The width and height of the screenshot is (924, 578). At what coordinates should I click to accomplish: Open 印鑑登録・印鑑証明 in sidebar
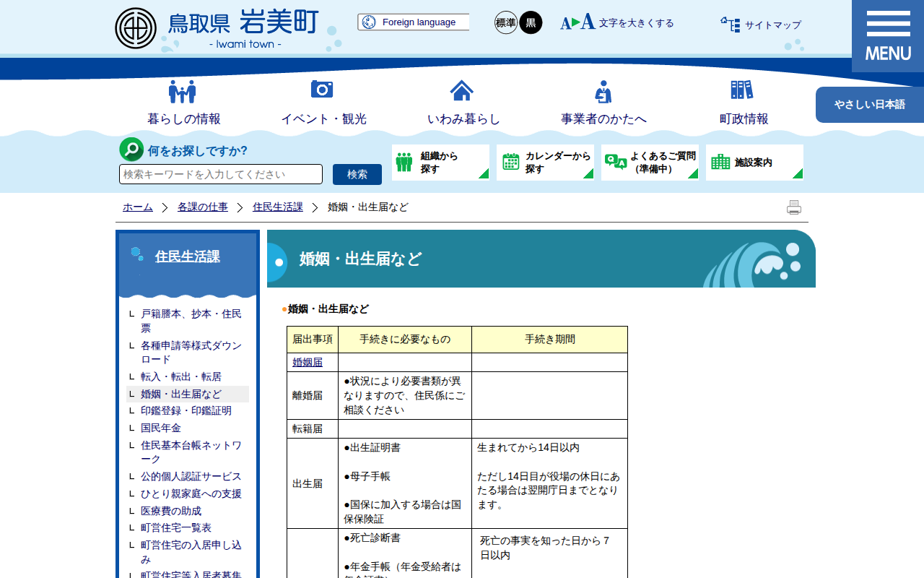[186, 411]
